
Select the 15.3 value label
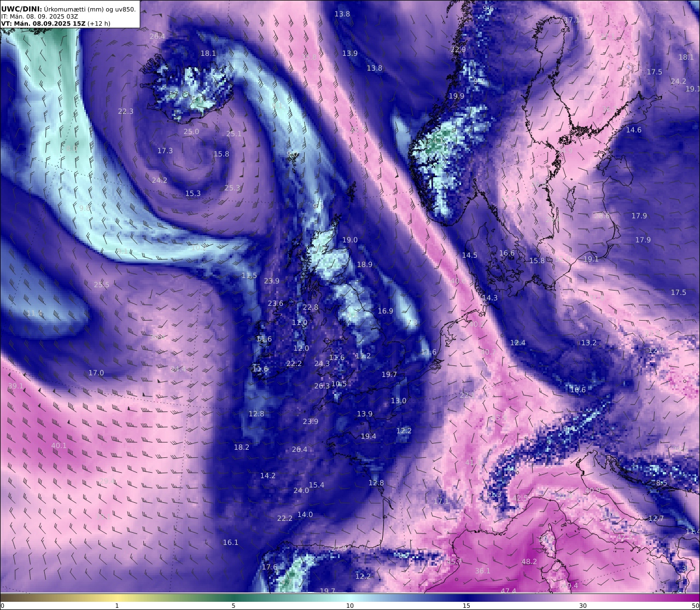(193, 194)
